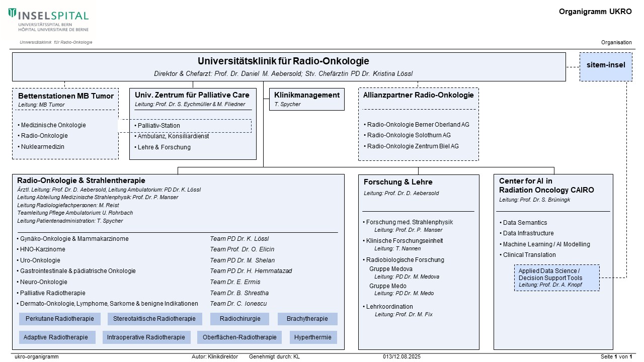Click Team Dr. B. Shrestha
The width and height of the screenshot is (644, 362).
click(x=239, y=293)
